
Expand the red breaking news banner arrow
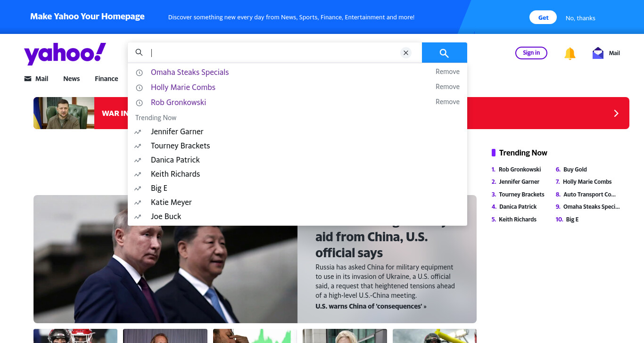616,113
